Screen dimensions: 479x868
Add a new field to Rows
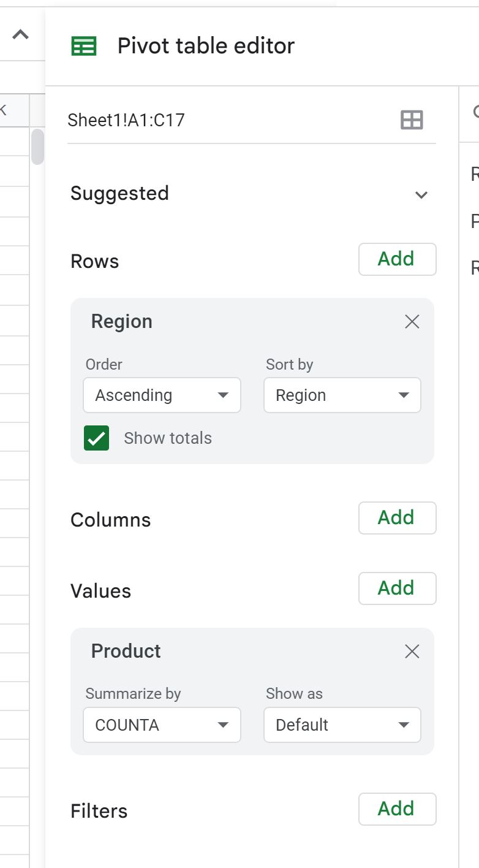click(x=397, y=259)
